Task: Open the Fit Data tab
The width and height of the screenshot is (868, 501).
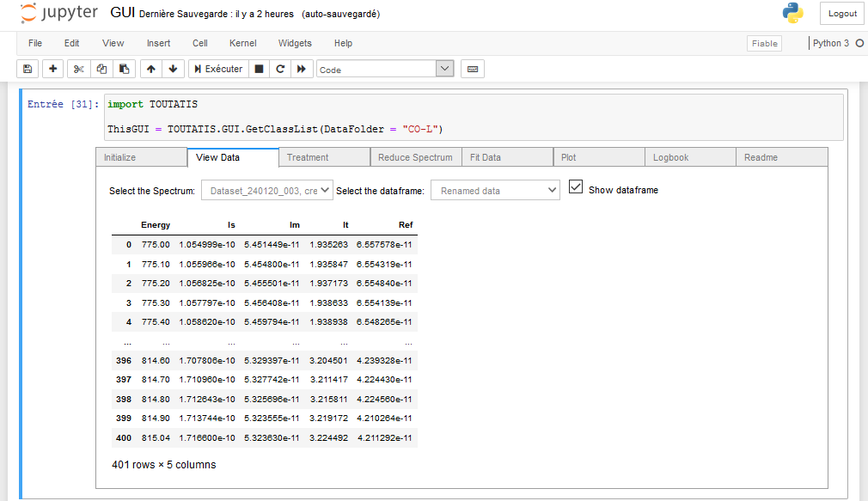Action: (x=508, y=157)
